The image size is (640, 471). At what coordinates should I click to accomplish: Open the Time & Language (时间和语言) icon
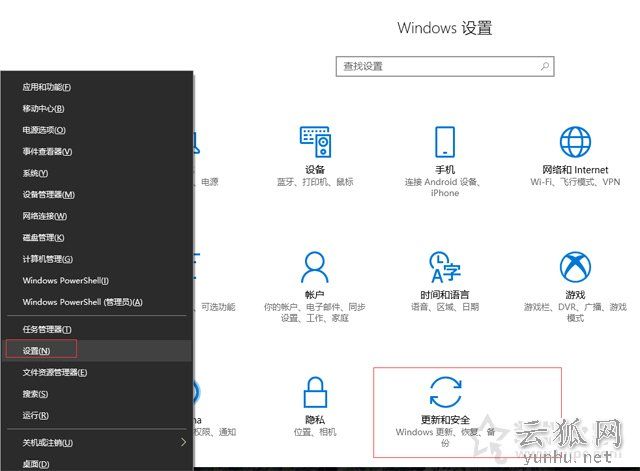point(445,267)
